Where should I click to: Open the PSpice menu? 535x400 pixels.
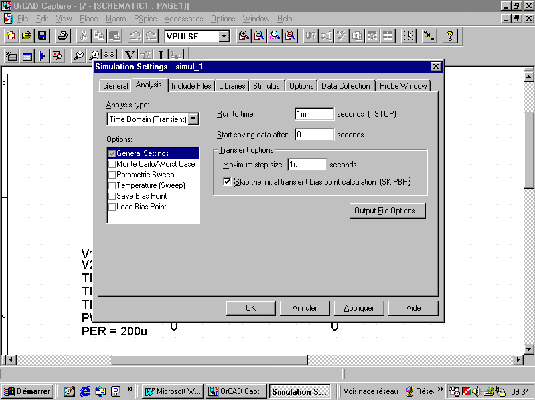pos(146,18)
